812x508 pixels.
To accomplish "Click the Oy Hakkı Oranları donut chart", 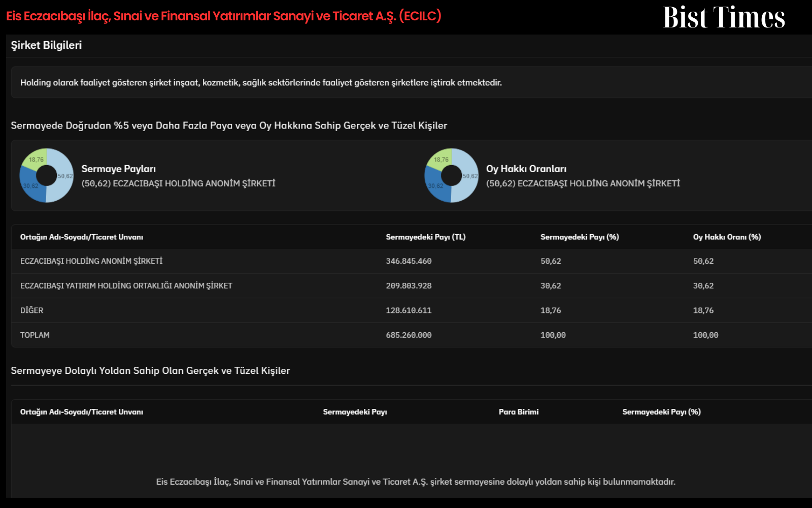I will pos(452,175).
